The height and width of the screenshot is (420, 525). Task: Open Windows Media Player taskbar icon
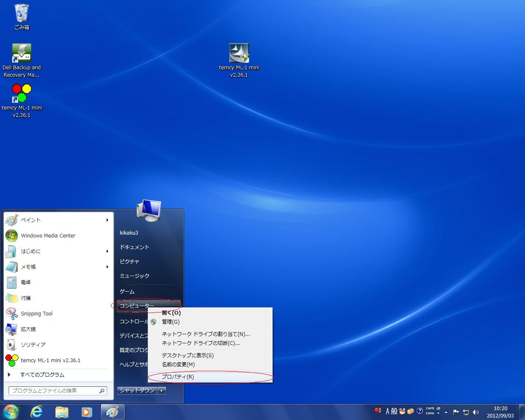point(87,412)
